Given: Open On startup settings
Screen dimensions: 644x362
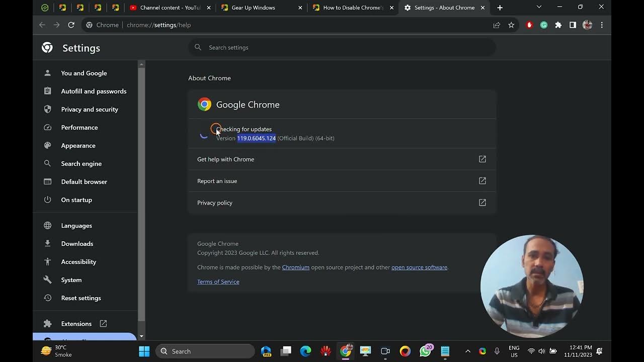Looking at the screenshot, I should [76, 200].
